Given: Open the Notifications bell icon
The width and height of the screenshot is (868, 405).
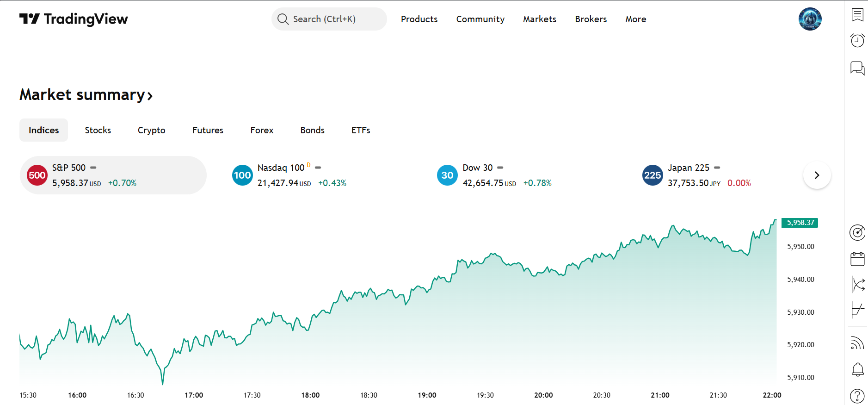Looking at the screenshot, I should pos(857,369).
